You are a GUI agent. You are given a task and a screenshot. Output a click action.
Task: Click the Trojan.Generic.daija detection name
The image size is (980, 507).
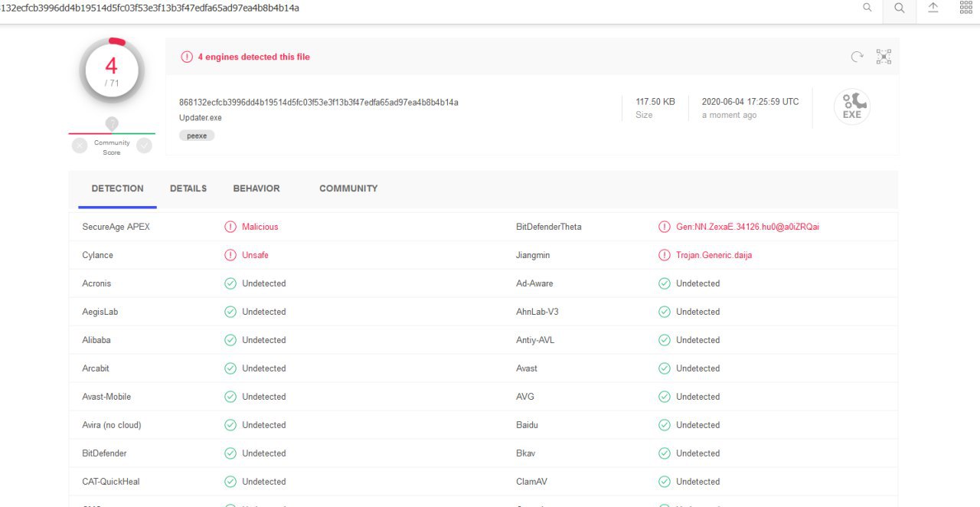714,255
